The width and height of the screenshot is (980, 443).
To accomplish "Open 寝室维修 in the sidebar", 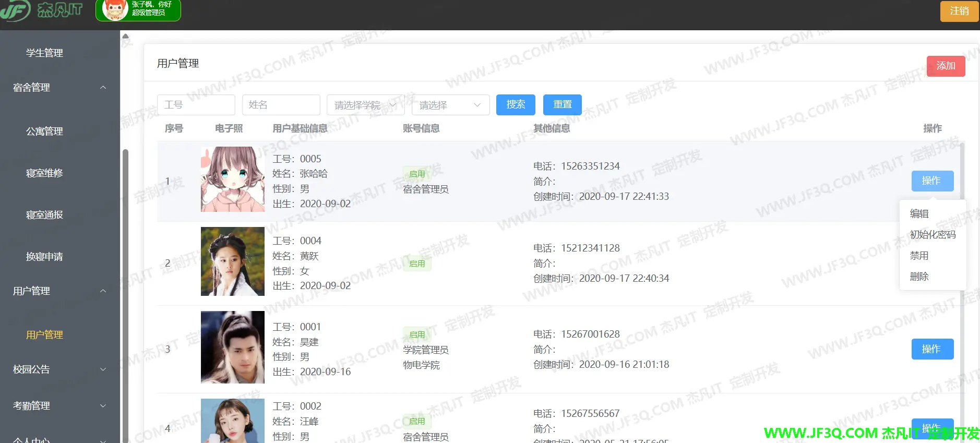I will click(x=44, y=173).
